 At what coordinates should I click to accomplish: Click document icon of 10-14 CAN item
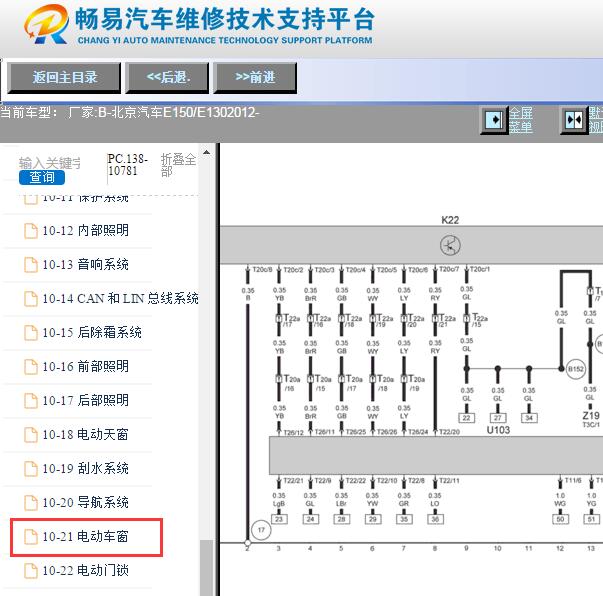[31, 298]
